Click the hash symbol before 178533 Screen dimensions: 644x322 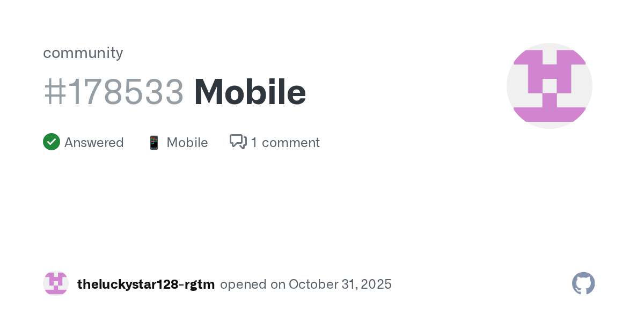click(x=54, y=92)
